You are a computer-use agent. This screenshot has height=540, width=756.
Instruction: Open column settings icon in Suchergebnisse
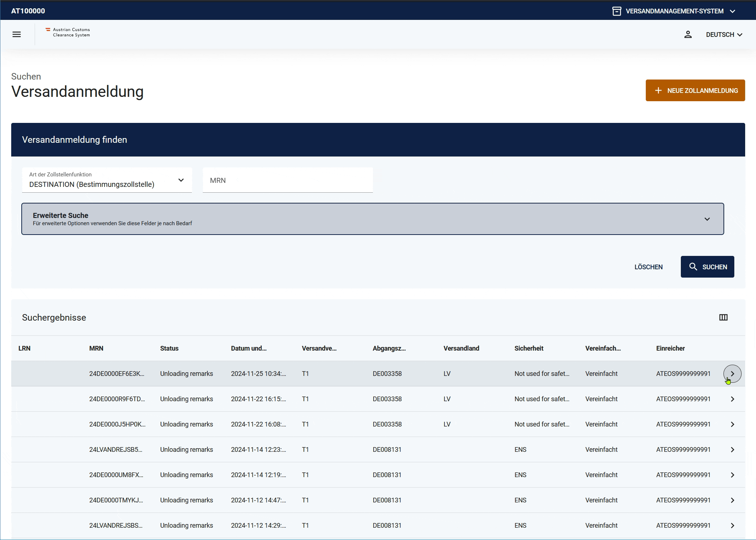tap(723, 317)
